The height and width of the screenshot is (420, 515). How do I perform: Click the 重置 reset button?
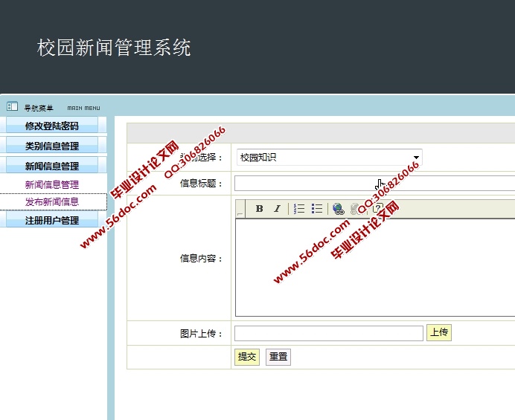[x=278, y=357]
